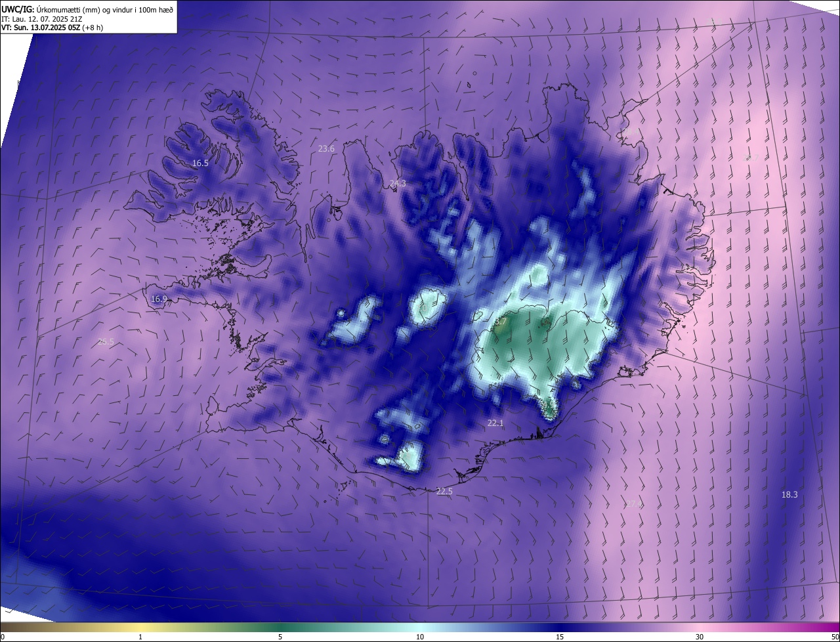Click the colour scale at the 50 label
The width and height of the screenshot is (840, 642).
coord(835,637)
